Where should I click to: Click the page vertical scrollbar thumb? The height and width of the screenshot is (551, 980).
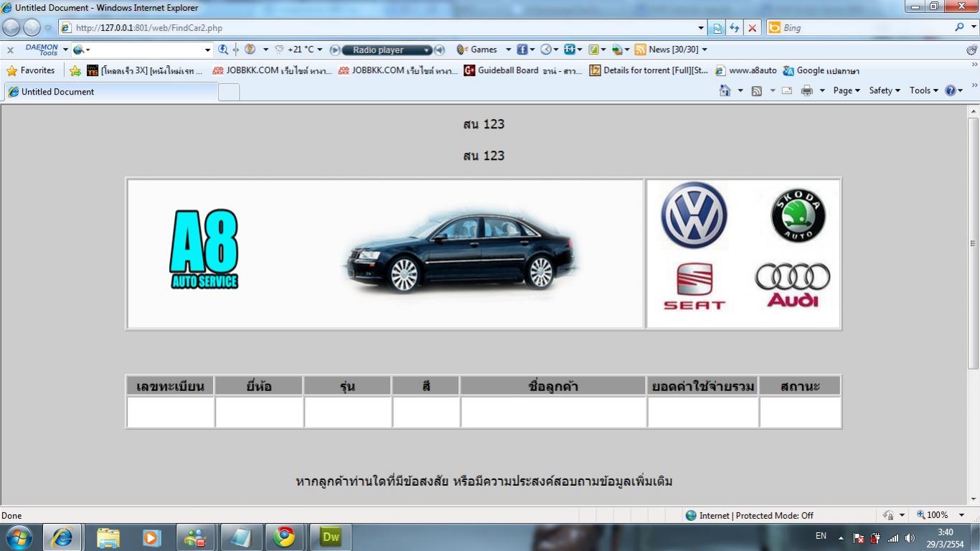click(x=974, y=244)
